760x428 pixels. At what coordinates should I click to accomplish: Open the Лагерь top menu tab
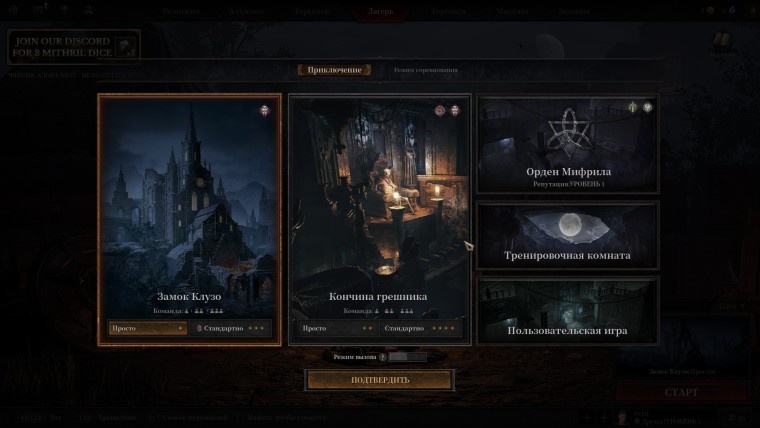(380, 11)
